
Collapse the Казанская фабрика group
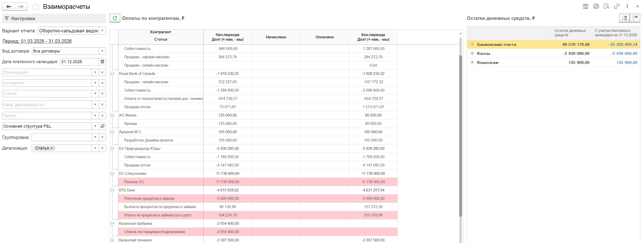point(112,224)
